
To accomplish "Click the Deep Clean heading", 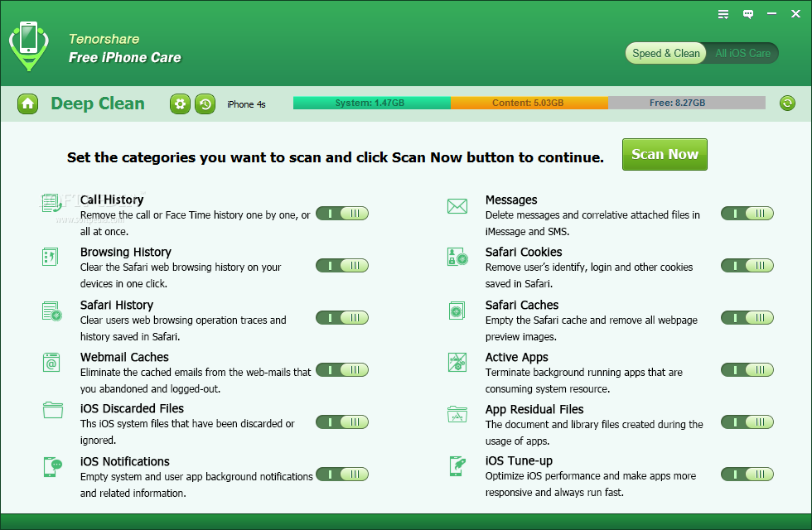I will point(98,104).
